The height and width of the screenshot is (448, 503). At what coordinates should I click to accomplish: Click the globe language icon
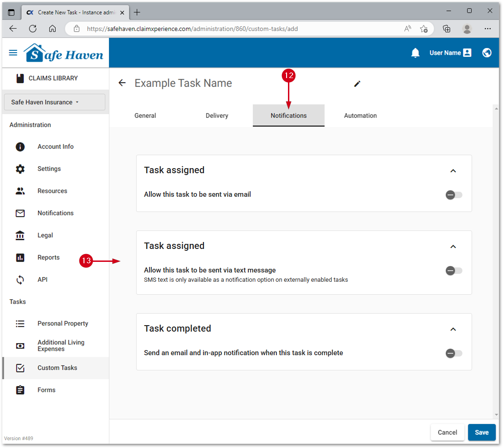487,53
